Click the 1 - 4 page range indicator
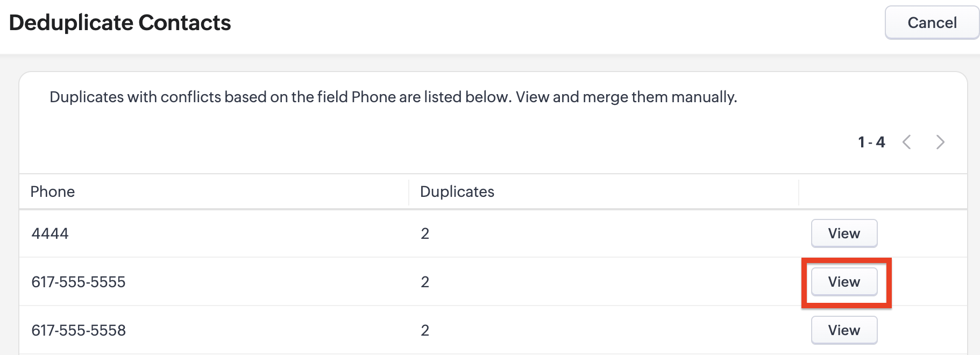The height and width of the screenshot is (355, 980). click(871, 142)
